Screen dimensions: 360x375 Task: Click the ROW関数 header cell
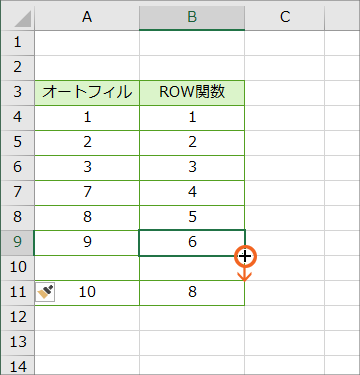(192, 93)
